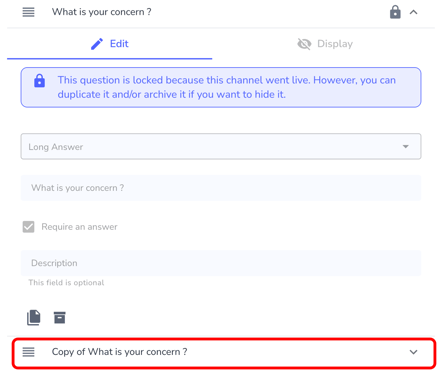Click the pencil icon on Edit tab
This screenshot has width=442, height=374.
point(97,44)
